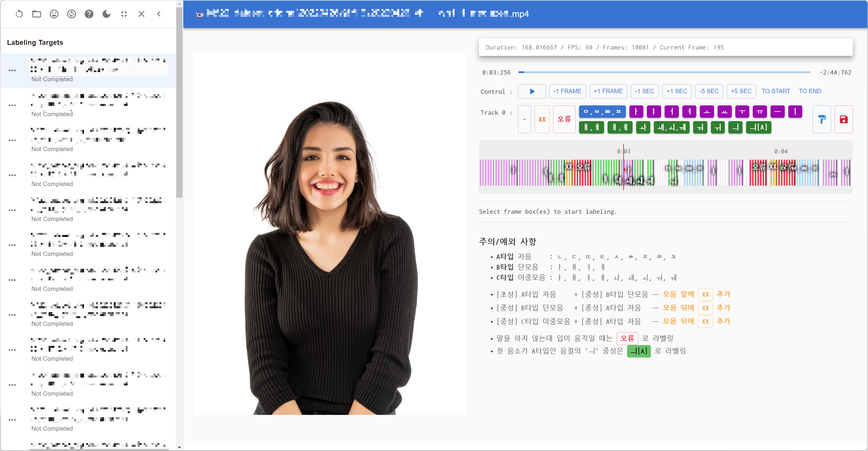Select the green ㅢ[A] label button

(x=758, y=128)
